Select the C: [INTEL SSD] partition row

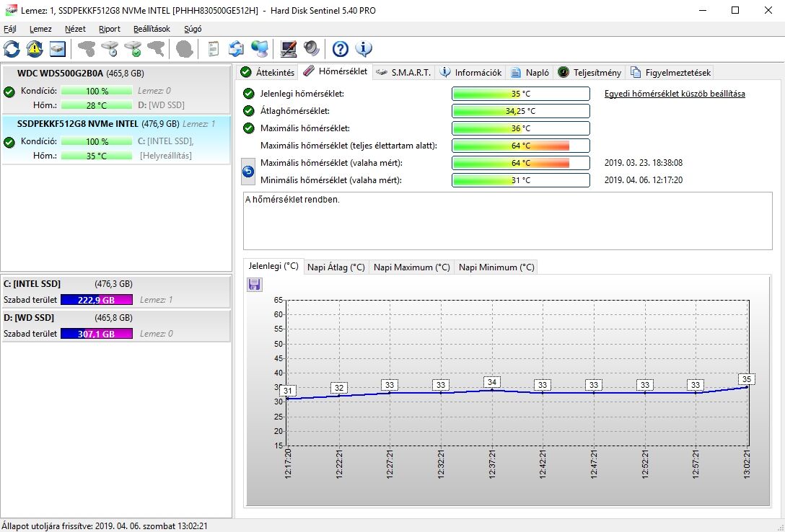click(115, 292)
